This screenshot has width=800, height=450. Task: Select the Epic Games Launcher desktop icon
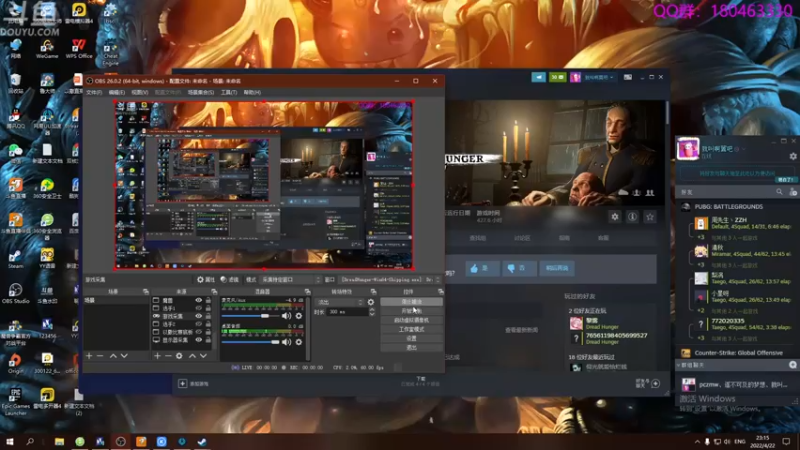(15, 401)
